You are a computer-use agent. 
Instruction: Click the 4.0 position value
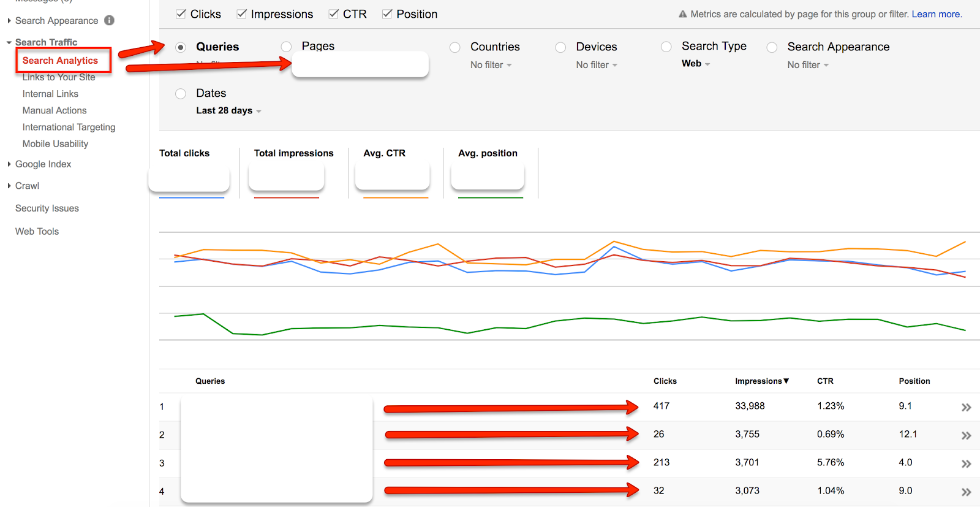point(905,462)
